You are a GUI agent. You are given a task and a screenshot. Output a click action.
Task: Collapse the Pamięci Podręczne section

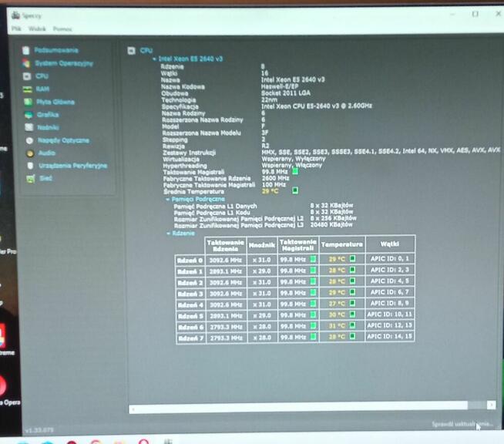click(167, 200)
